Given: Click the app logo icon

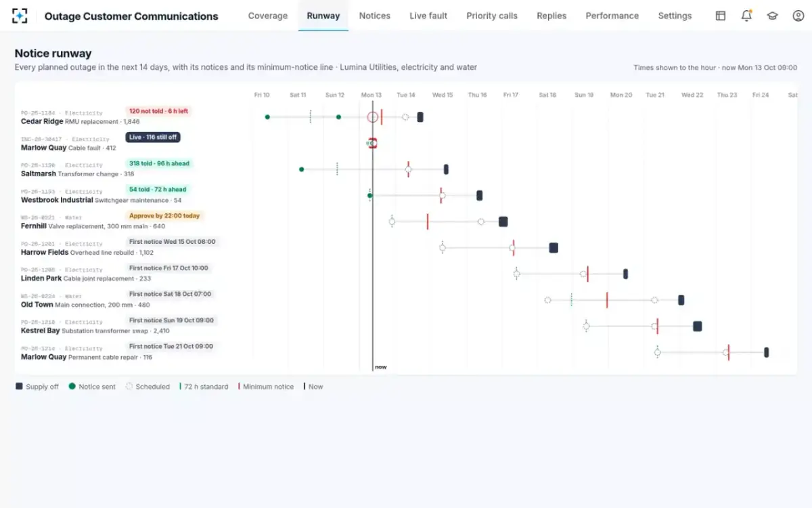Looking at the screenshot, I should point(20,16).
